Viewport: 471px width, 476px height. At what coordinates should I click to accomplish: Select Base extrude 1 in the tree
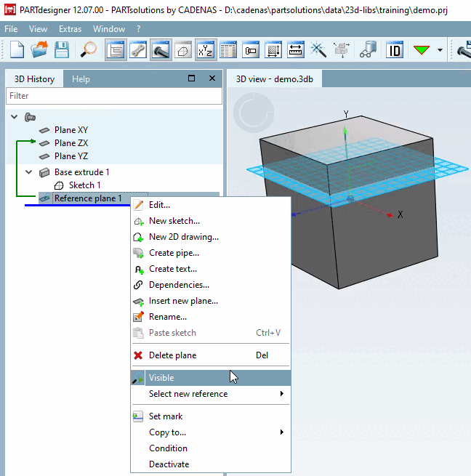pyautogui.click(x=81, y=172)
